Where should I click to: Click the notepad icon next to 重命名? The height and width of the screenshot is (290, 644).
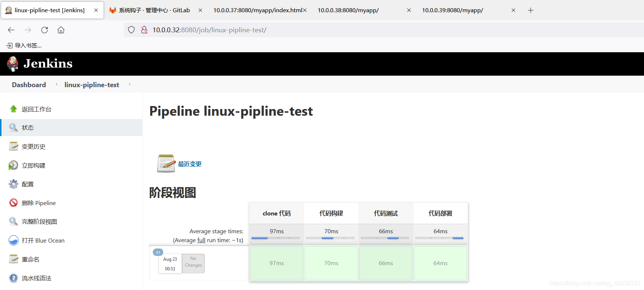click(13, 259)
